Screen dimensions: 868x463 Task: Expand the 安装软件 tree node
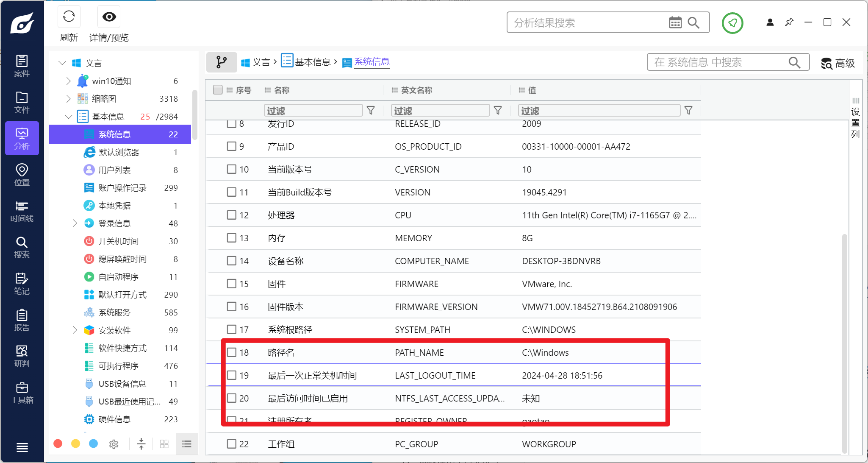[x=75, y=330]
